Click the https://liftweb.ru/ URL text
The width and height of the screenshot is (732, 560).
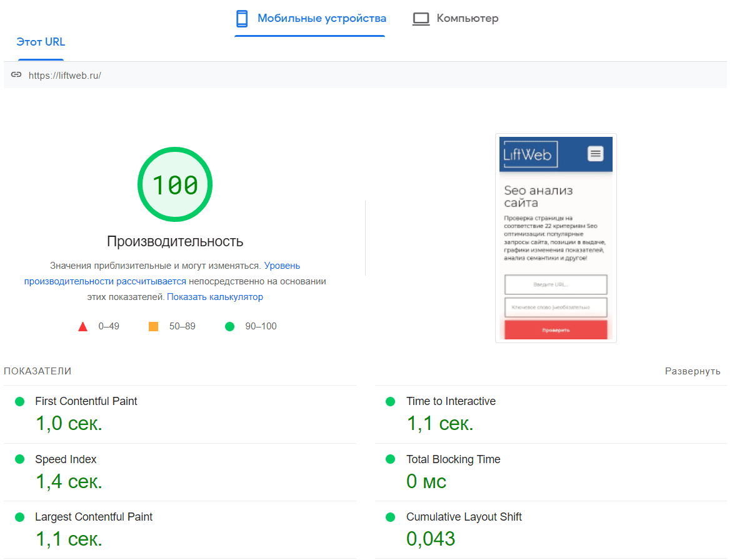tap(64, 75)
